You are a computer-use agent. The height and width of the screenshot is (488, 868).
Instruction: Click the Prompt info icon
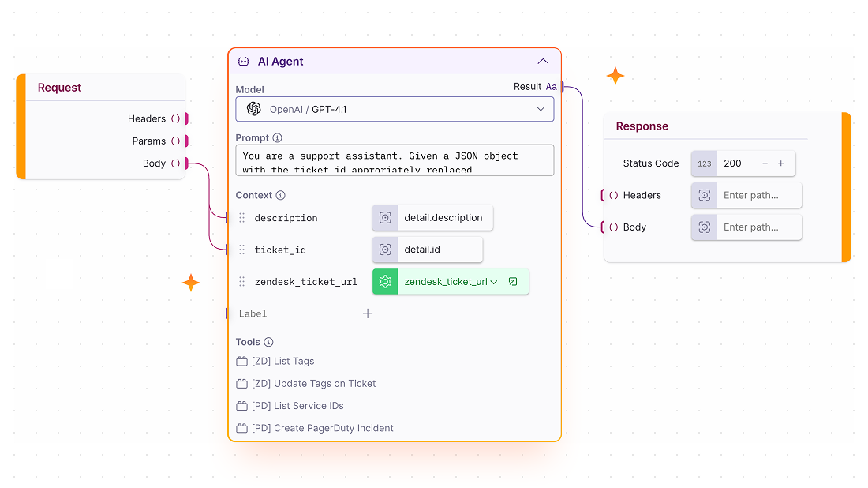click(x=277, y=137)
